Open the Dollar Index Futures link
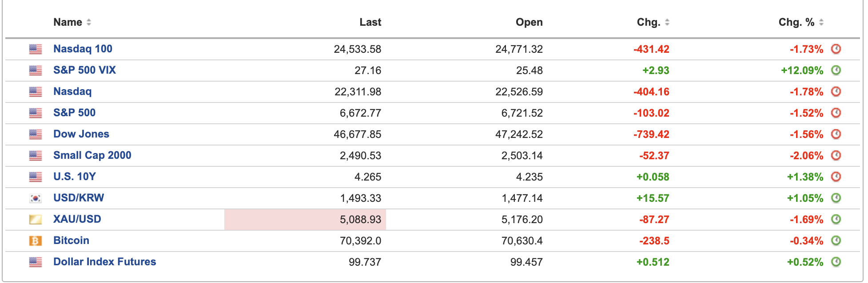Screen dimensions: 868x283 point(104,262)
